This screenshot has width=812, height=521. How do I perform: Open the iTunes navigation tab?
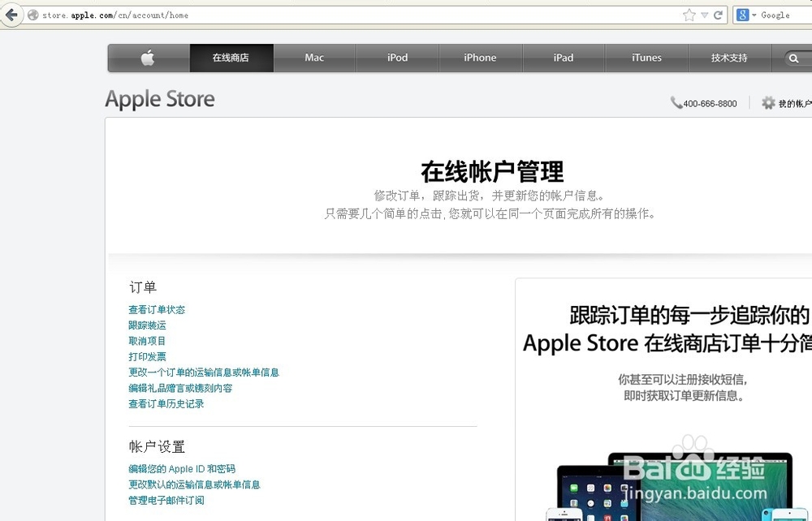coord(646,58)
